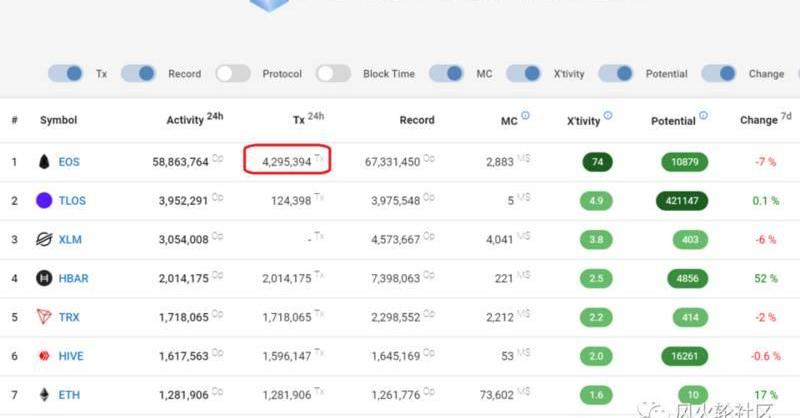The height and width of the screenshot is (418, 800).
Task: Click HIVE Potential badge 16261
Action: 685,356
